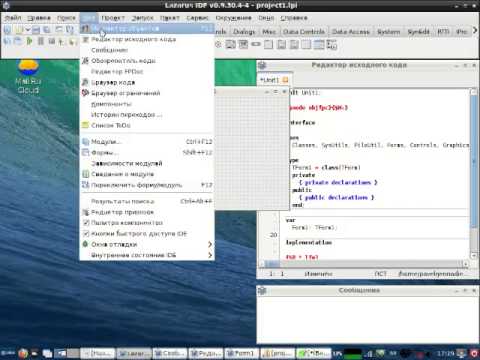
Task: Click the green Run toolbar icon
Action: (x=30, y=41)
